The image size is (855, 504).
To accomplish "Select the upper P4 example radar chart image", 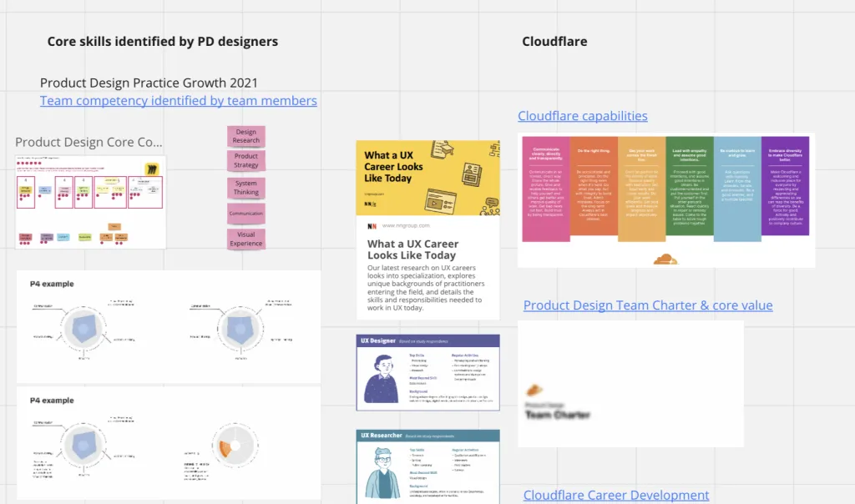I will point(167,325).
